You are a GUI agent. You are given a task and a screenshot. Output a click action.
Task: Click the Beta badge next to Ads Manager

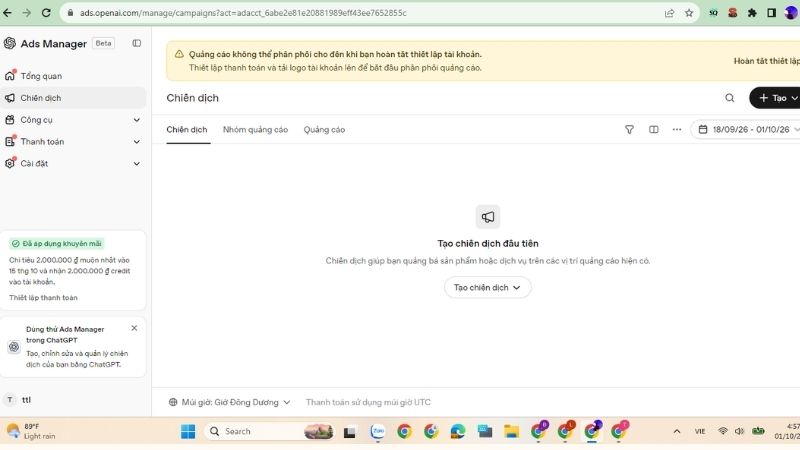point(104,43)
